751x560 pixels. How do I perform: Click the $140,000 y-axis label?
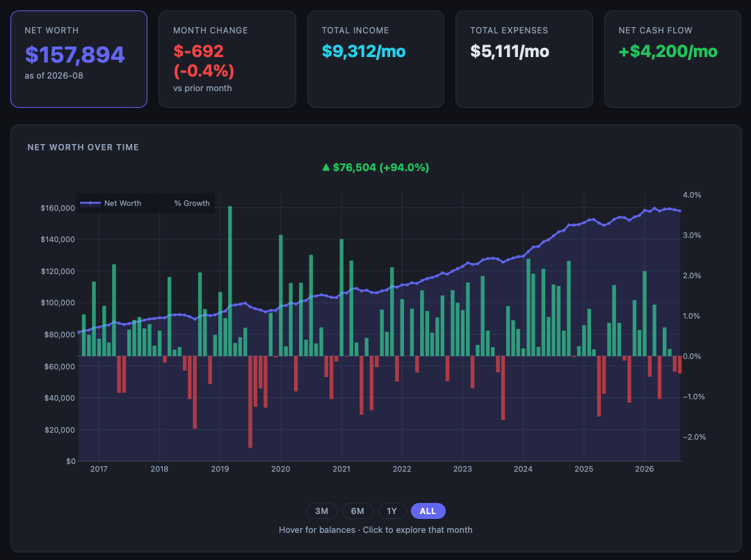click(x=58, y=239)
